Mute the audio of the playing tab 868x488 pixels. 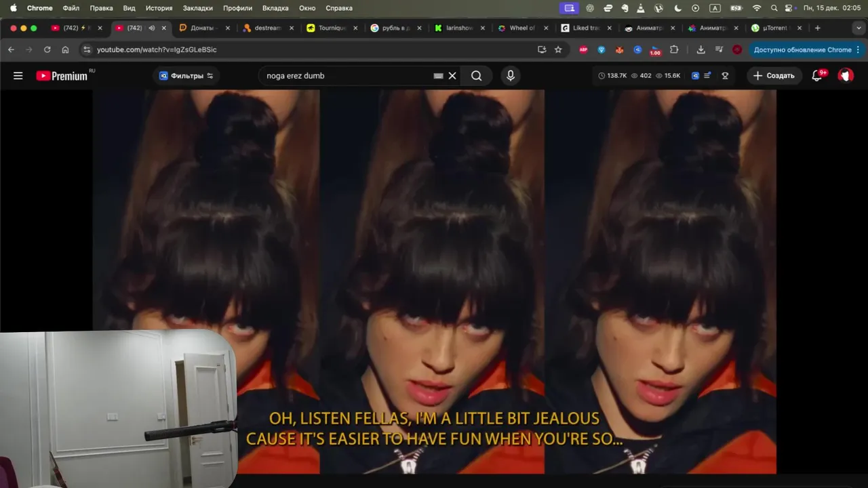[151, 28]
